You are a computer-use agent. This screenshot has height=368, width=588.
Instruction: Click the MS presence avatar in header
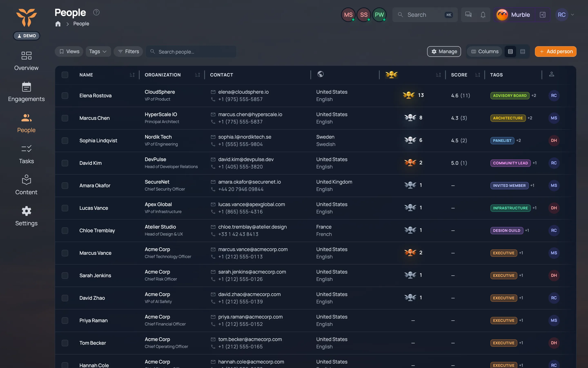click(x=348, y=15)
